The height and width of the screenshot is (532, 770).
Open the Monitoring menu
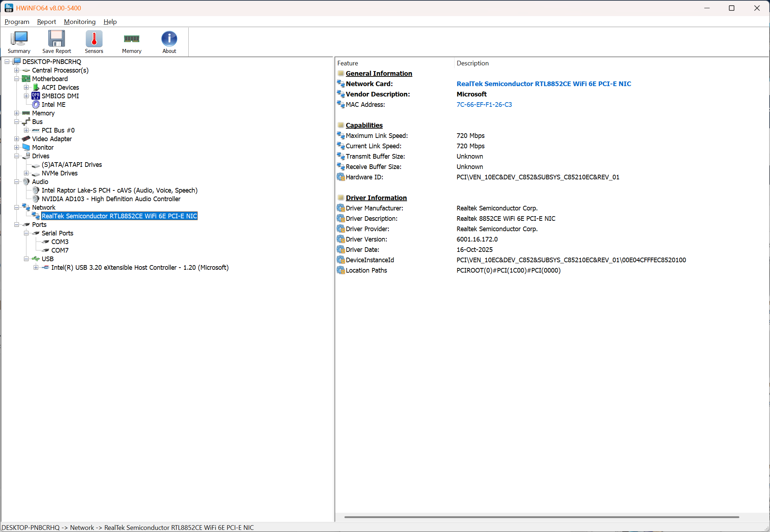(x=80, y=22)
